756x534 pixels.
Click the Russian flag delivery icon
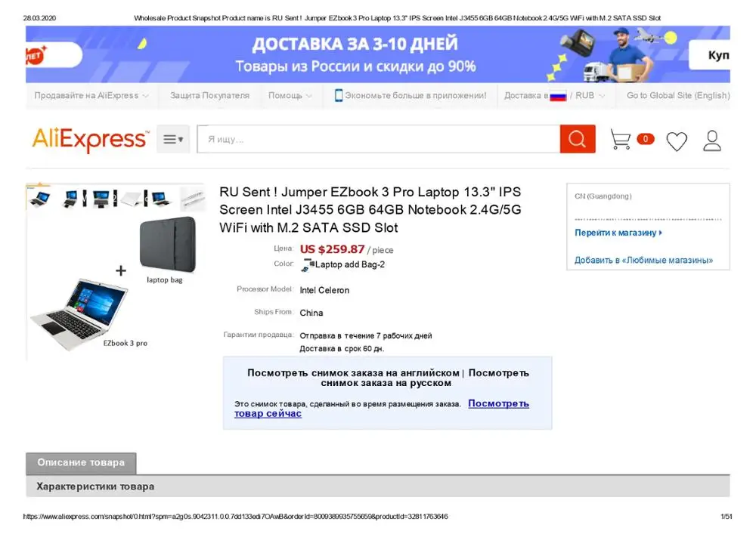click(x=558, y=96)
